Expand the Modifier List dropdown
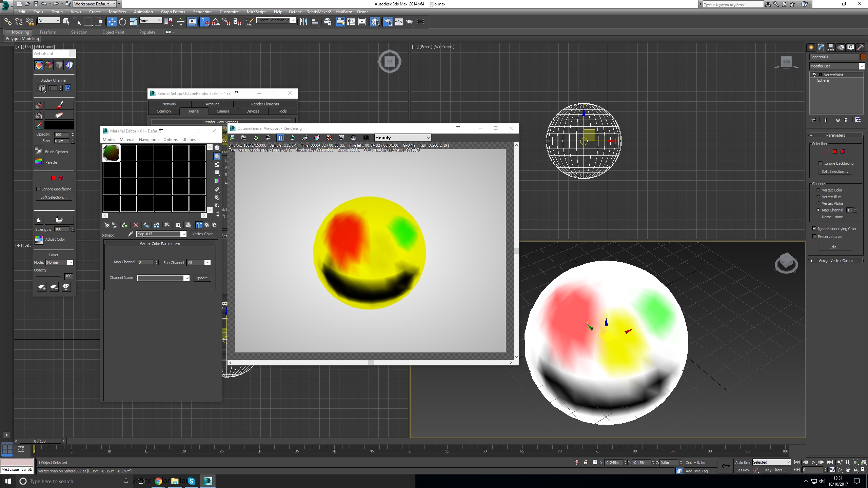 (862, 66)
